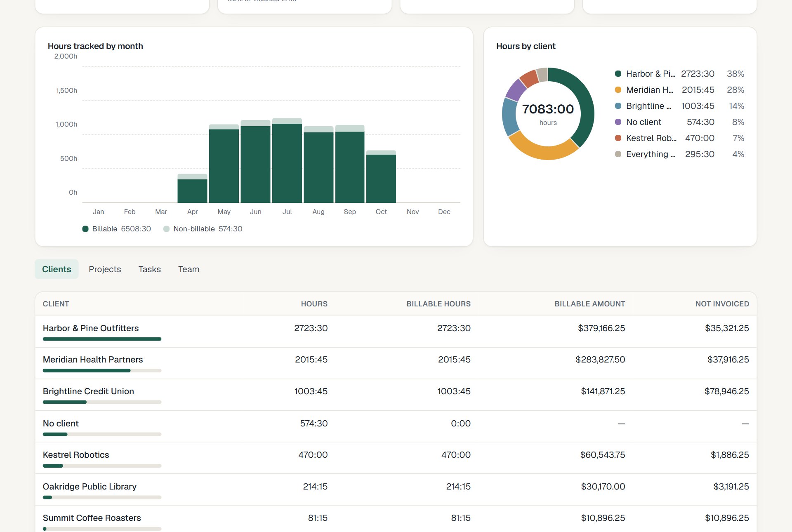
Task: Open Brightline Credit Union client row
Action: pos(396,395)
